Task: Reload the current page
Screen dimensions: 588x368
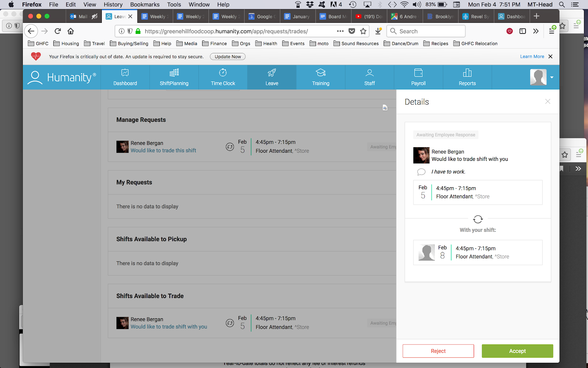Action: pyautogui.click(x=58, y=31)
